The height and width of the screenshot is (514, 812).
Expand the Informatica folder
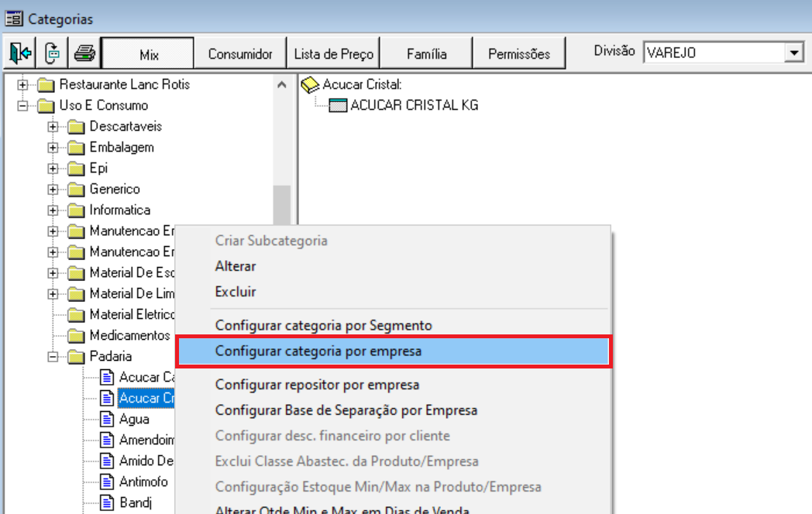[x=53, y=210]
